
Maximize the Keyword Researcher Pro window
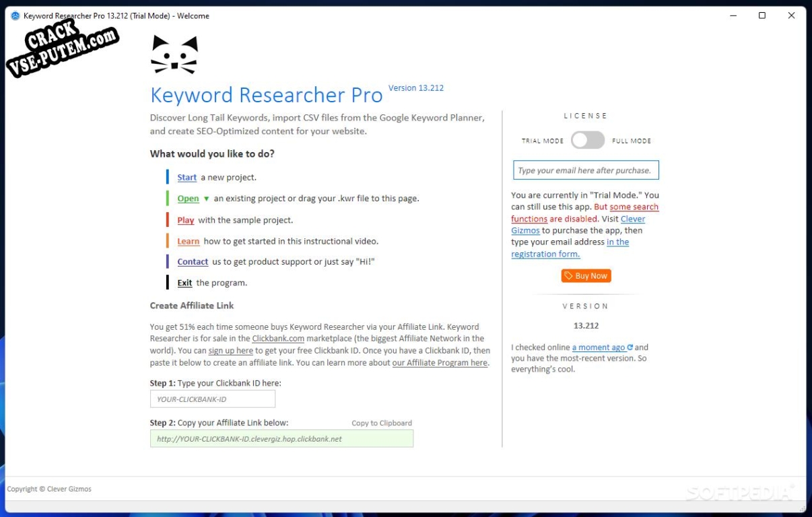pos(762,15)
